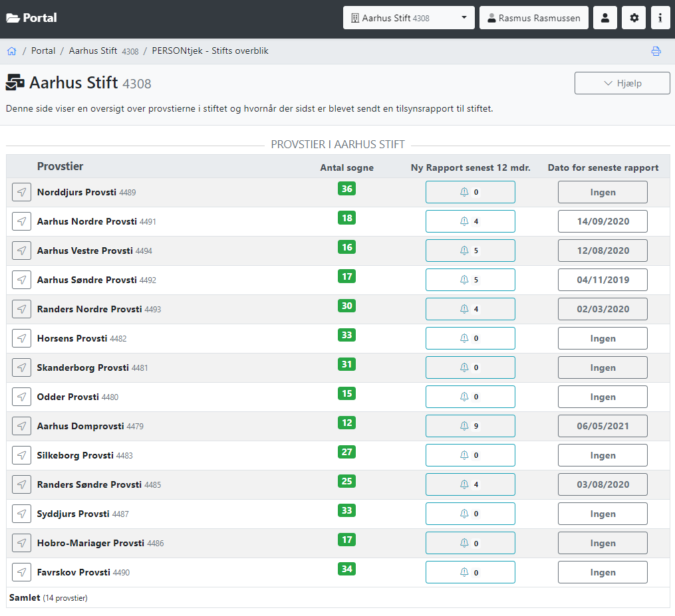Open the Aarhus Stift 4308 organisation dropdown
The height and width of the screenshot is (616, 675).
408,18
